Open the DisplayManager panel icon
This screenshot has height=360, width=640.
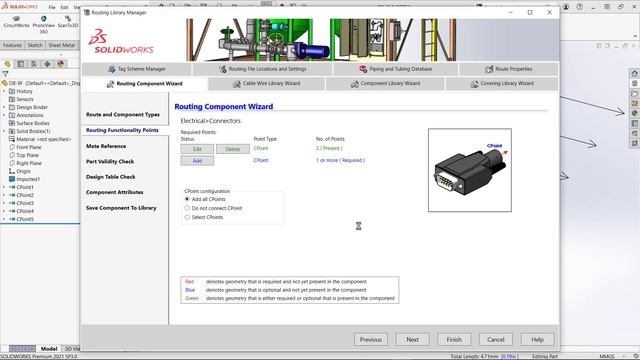point(61,64)
